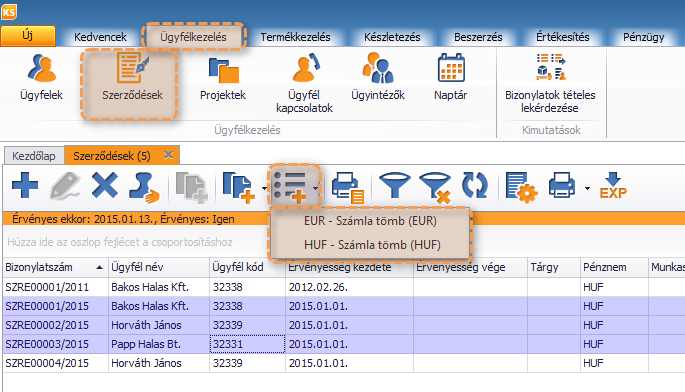The height and width of the screenshot is (392, 685).
Task: Click the greyed-out copy document icon
Action: coord(191,187)
